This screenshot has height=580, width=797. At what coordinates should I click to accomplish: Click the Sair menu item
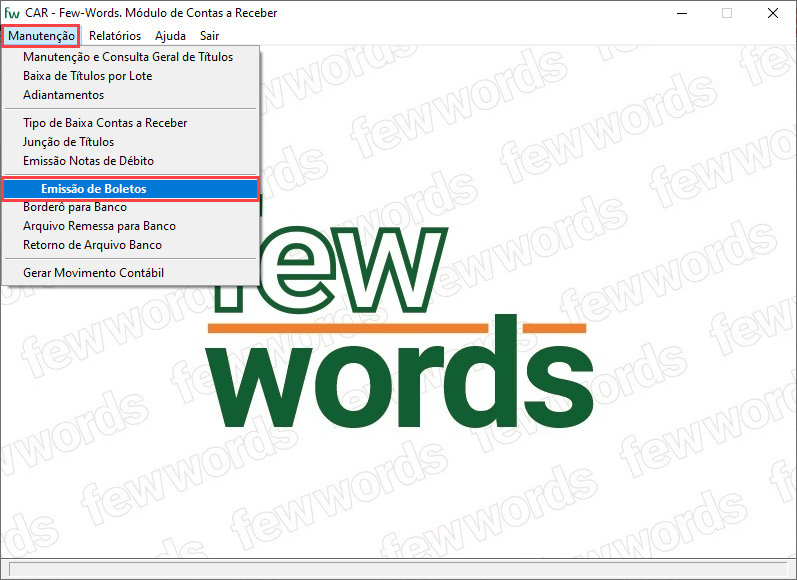209,36
